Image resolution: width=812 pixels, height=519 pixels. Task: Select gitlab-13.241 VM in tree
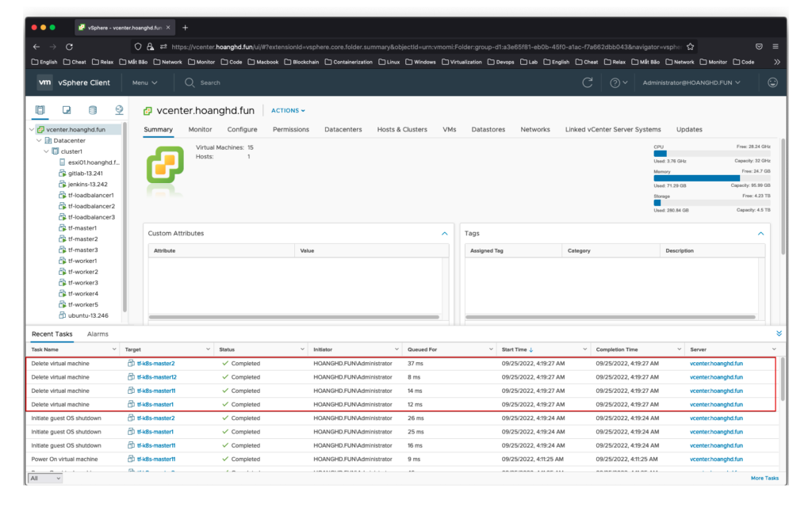[x=85, y=174]
